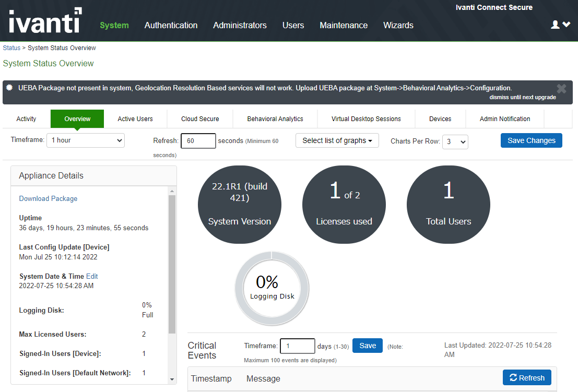Click the Refresh seconds input field

click(198, 141)
